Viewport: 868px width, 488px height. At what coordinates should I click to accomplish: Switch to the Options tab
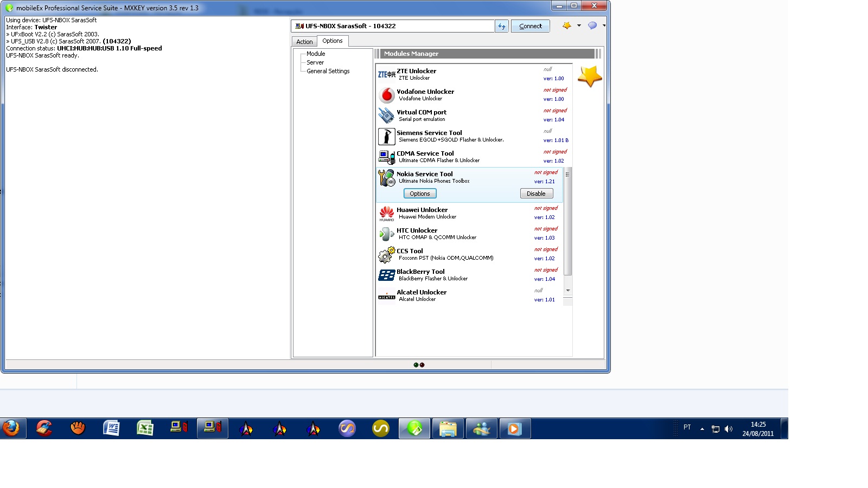pos(332,41)
